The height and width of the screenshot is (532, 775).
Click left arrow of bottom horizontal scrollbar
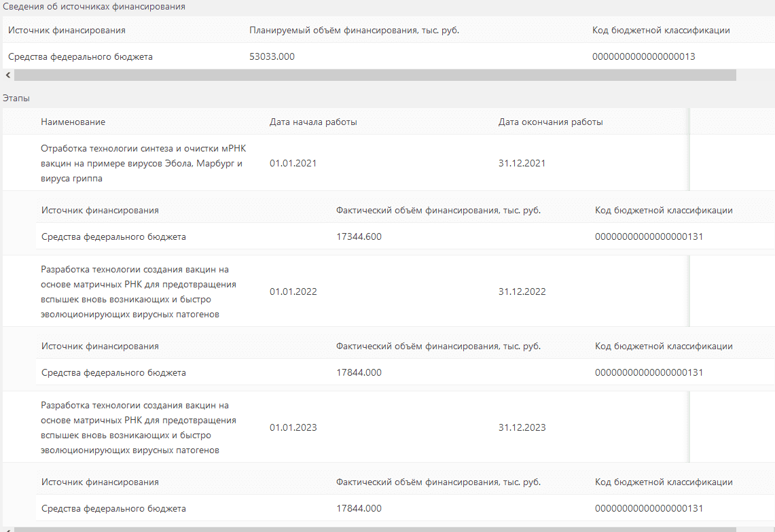[x=7, y=529]
